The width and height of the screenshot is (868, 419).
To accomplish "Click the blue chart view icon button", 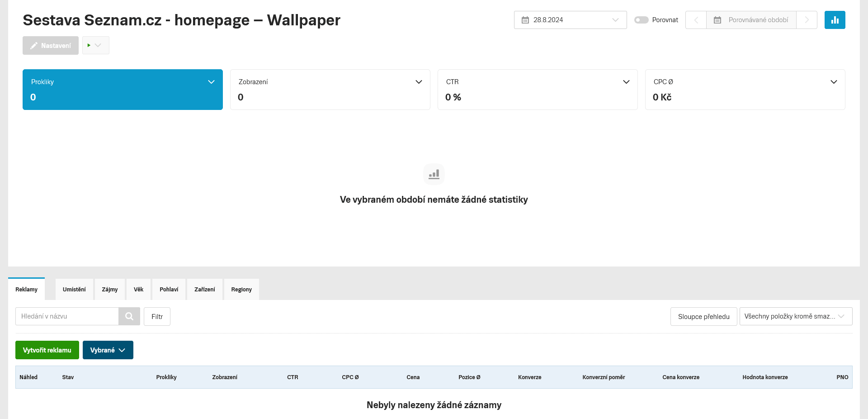I will point(835,20).
